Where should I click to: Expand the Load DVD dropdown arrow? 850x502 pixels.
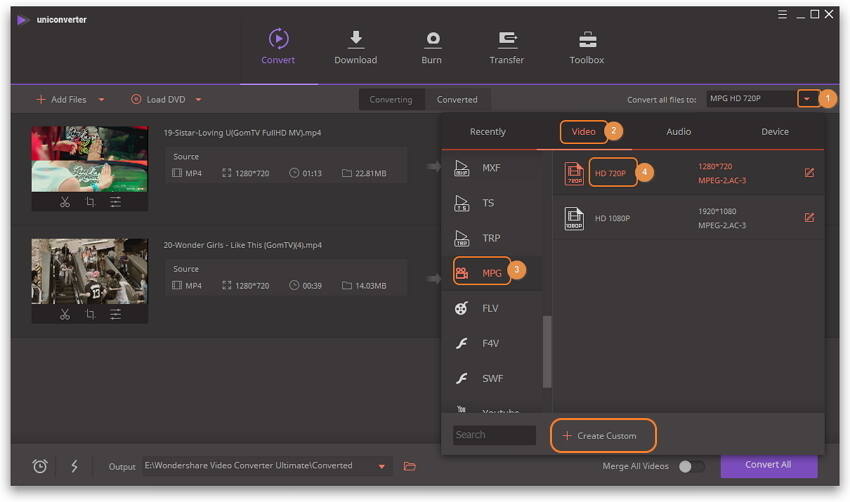click(x=198, y=100)
